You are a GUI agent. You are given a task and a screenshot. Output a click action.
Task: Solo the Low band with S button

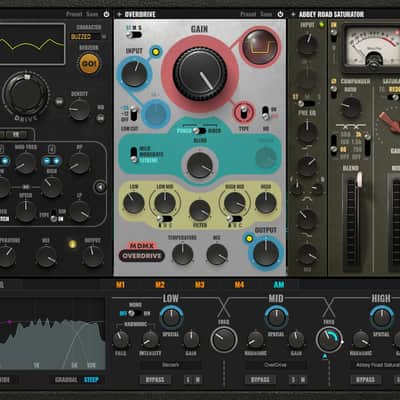coord(188,379)
